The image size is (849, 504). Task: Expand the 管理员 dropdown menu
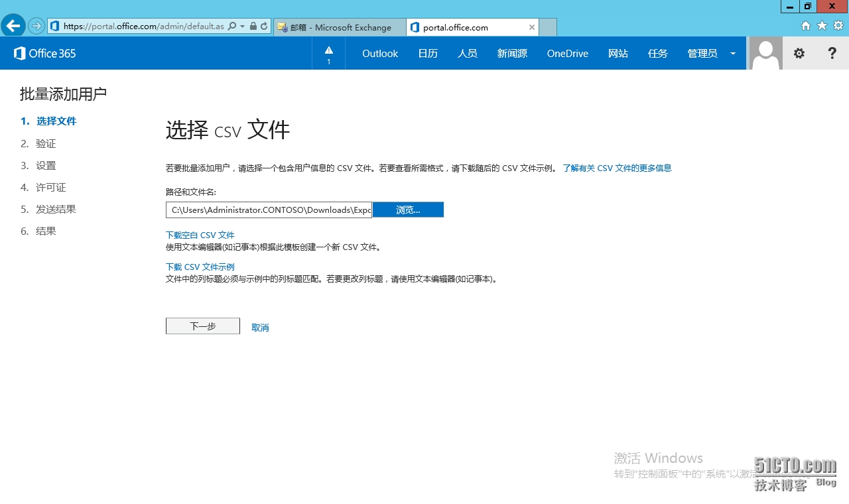click(x=732, y=53)
